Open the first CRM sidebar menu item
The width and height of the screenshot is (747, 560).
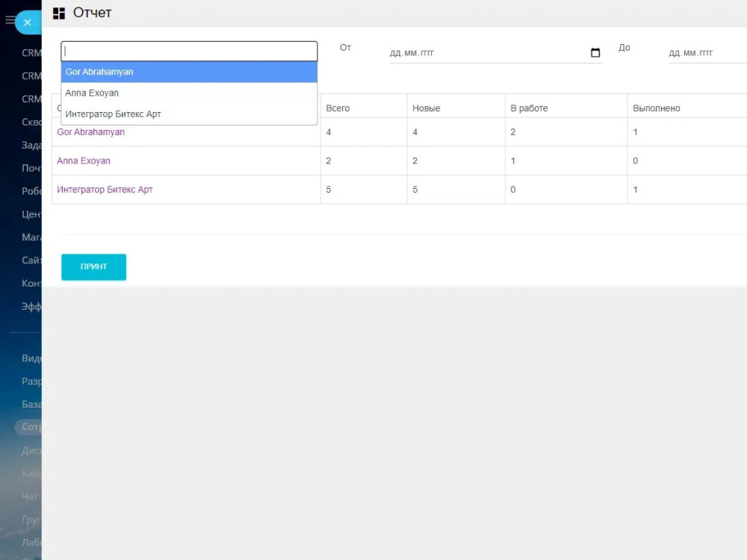(x=31, y=53)
